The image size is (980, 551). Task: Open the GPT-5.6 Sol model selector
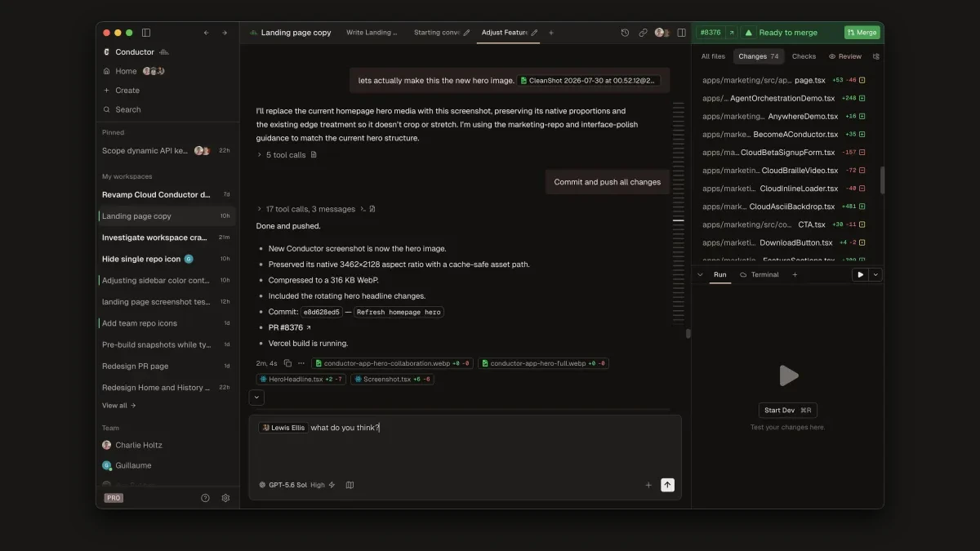283,485
